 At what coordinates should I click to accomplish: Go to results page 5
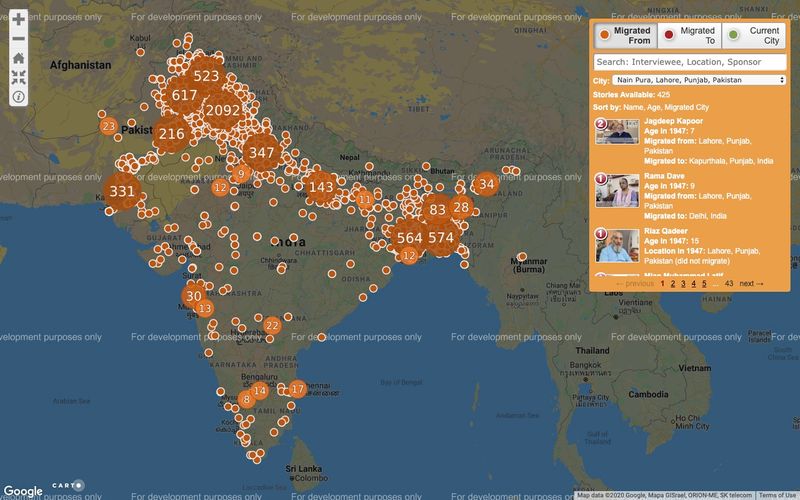[704, 284]
